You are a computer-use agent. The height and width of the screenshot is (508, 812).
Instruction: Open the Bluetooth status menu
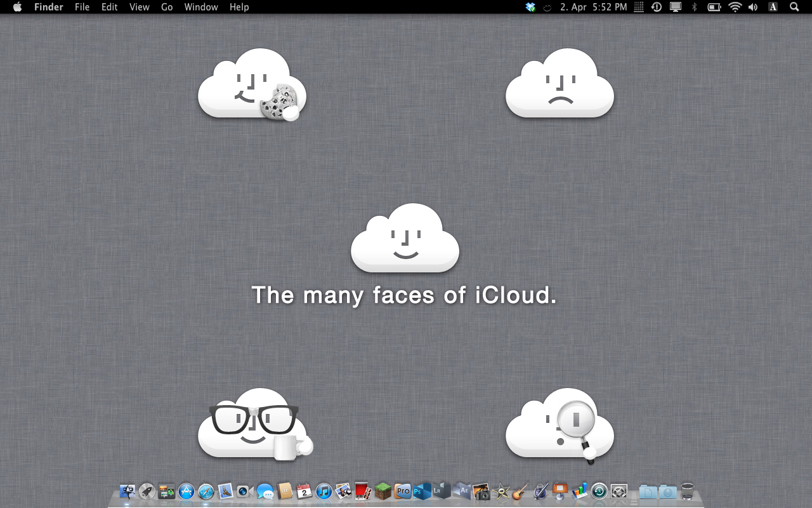pyautogui.click(x=694, y=7)
